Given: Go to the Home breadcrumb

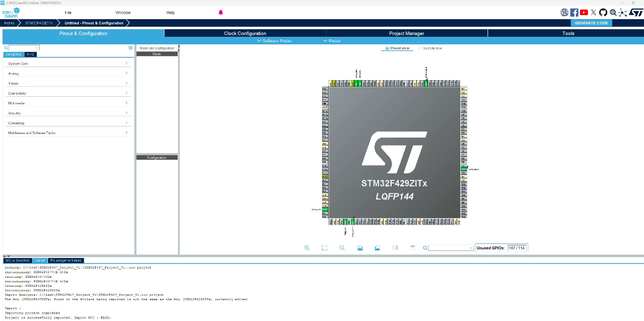Looking at the screenshot, I should (x=9, y=23).
